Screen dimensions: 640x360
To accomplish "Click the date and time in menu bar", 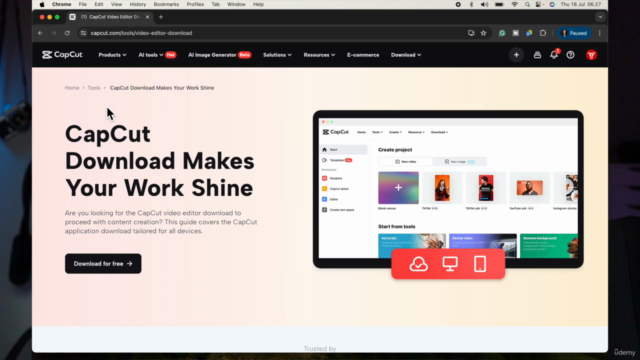I will point(581,4).
